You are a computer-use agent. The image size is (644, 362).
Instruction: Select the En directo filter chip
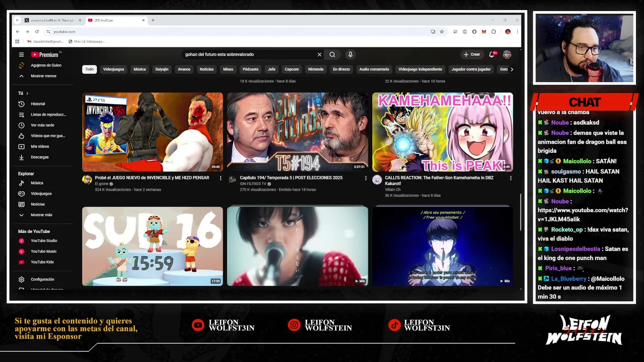click(x=341, y=69)
